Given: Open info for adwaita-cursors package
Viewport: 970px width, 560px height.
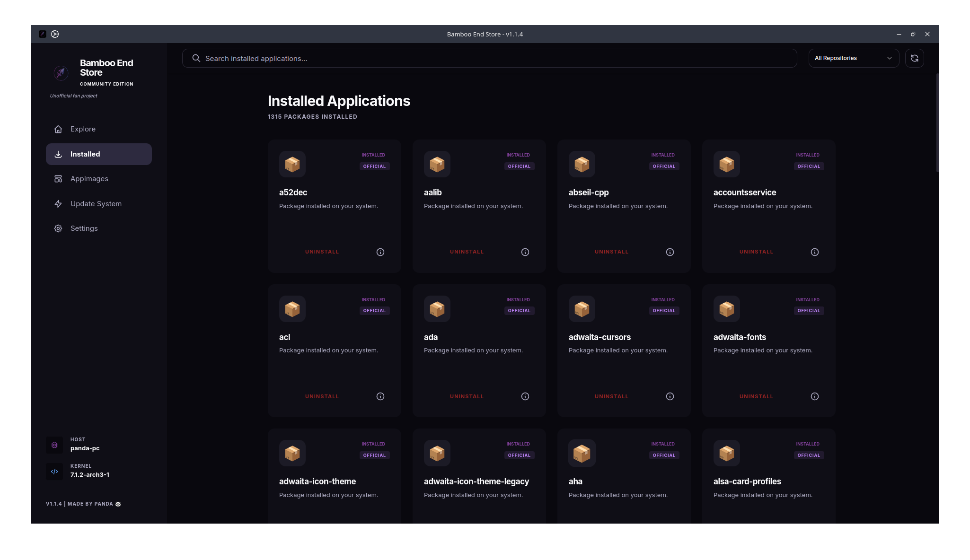Looking at the screenshot, I should pos(670,396).
